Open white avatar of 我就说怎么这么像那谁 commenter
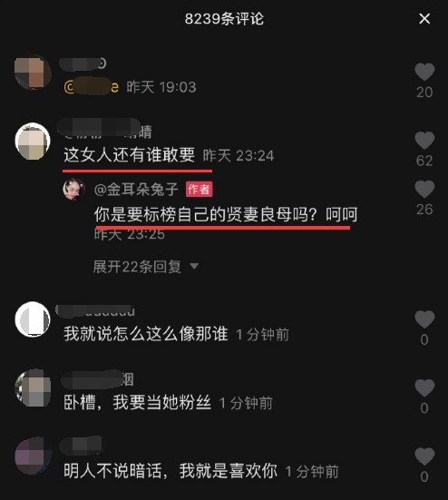448x500 pixels. pos(33,319)
